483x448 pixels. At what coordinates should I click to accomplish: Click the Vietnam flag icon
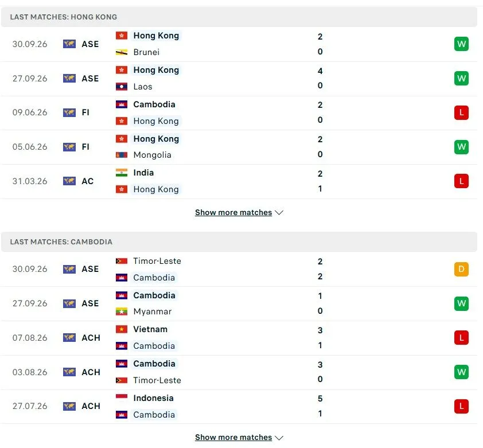point(122,329)
